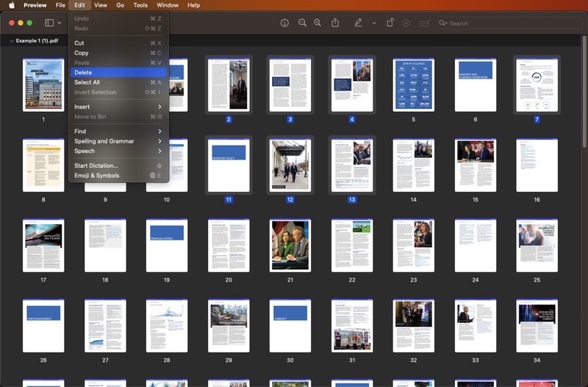
Task: Select page 7 thumbnail
Action: pos(537,85)
